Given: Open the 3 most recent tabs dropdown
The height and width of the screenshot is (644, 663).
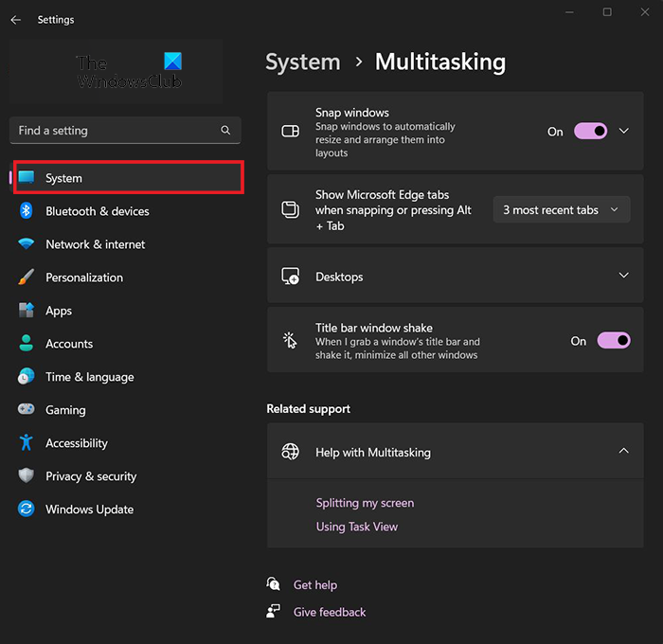Looking at the screenshot, I should pos(562,209).
